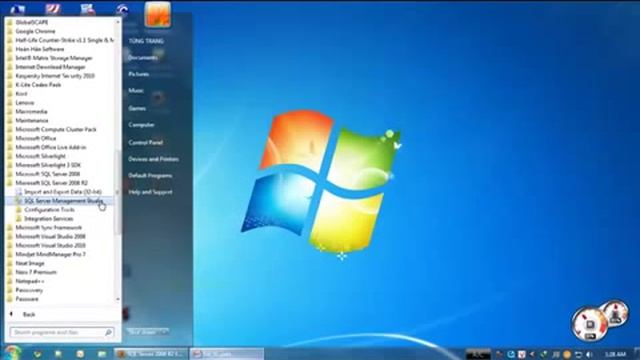Image resolution: width=640 pixels, height=360 pixels.
Task: Click the Kaspersky red K tray icon
Action: click(x=521, y=354)
